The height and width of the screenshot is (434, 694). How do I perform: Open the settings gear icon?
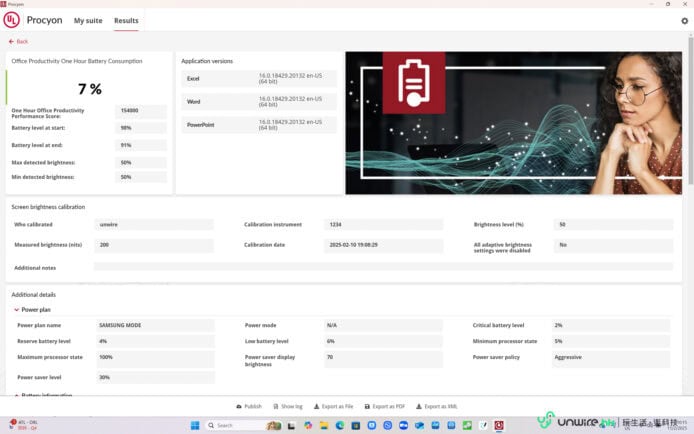(x=684, y=20)
